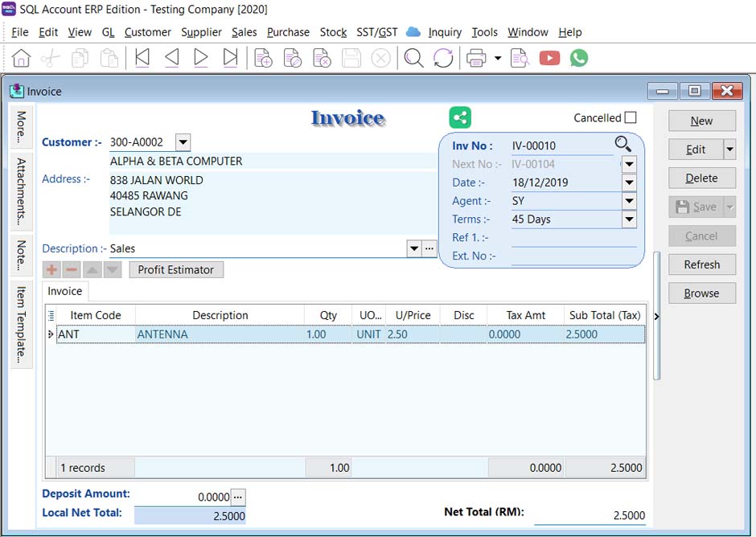756x537 pixels.
Task: Select the ANTENNA description cell
Action: pos(220,334)
